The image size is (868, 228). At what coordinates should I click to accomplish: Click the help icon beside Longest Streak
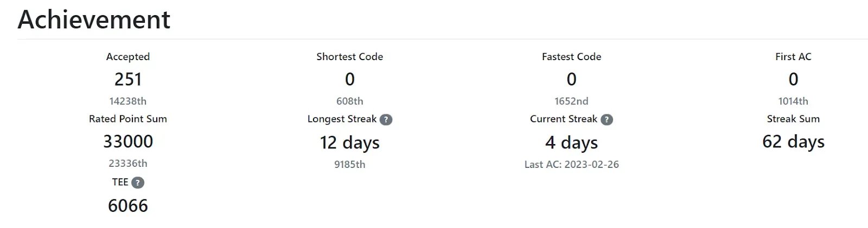click(x=386, y=120)
